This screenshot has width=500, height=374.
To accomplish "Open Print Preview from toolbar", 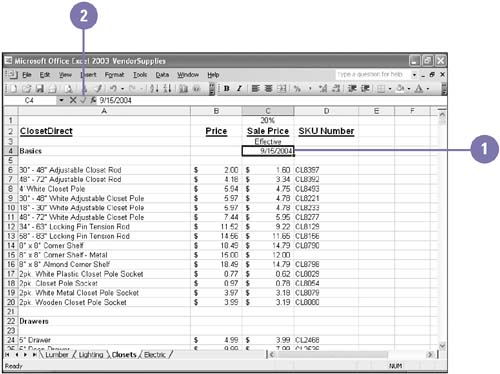I will click(x=68, y=89).
